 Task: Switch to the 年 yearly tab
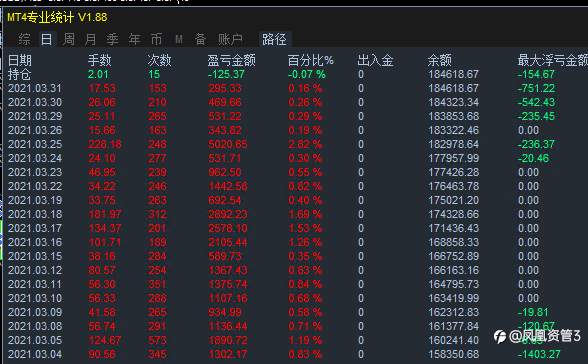pos(134,39)
